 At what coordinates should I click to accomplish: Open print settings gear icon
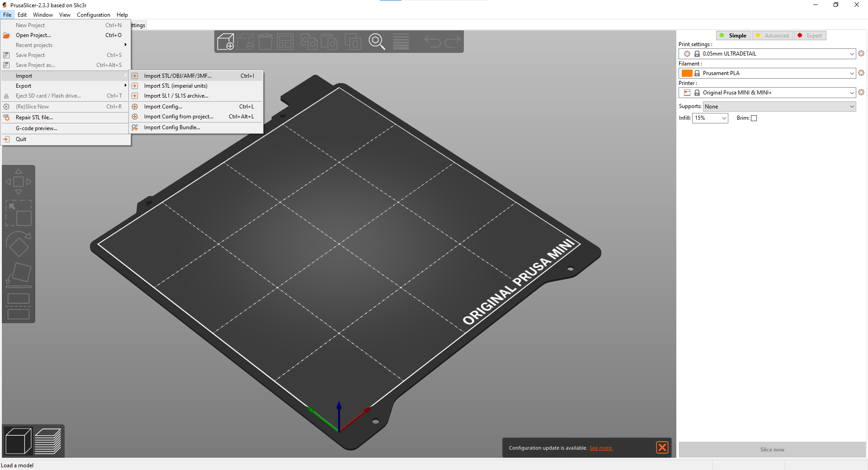pyautogui.click(x=861, y=53)
